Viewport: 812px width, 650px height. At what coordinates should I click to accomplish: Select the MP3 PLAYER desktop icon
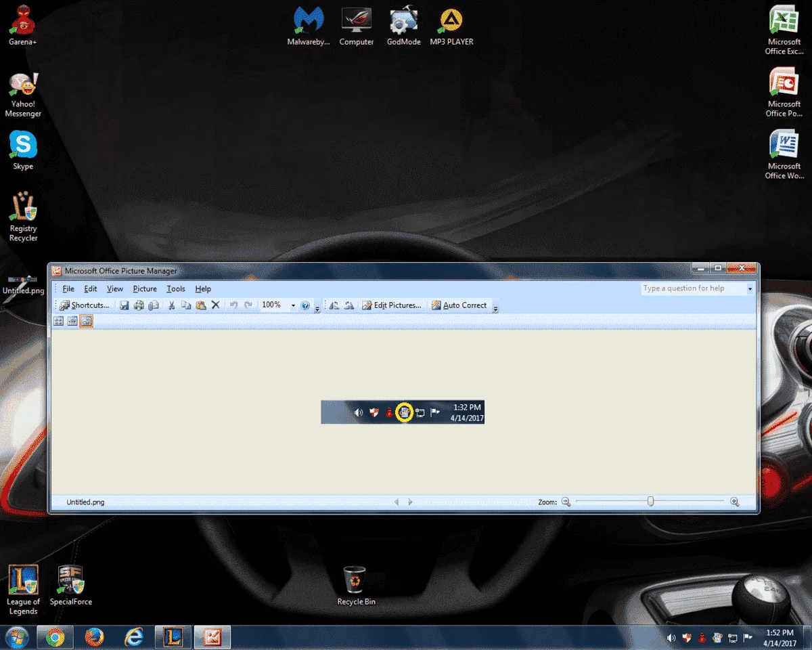tap(451, 27)
